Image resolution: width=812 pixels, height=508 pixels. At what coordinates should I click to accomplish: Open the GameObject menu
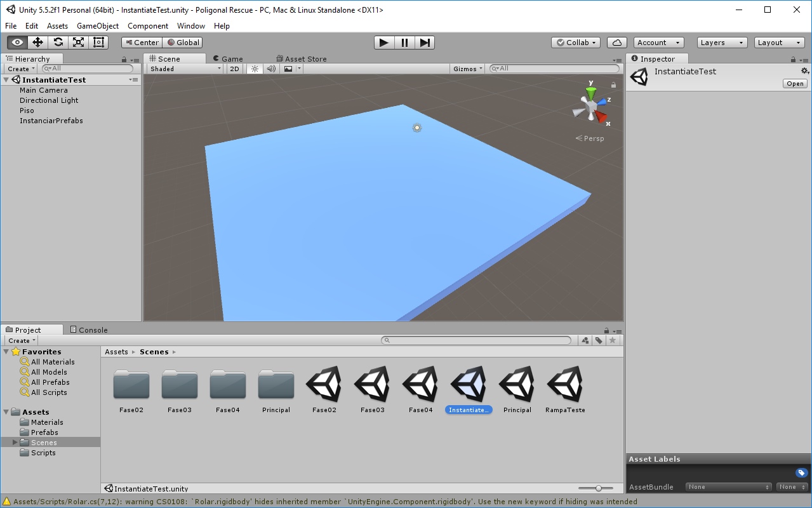pyautogui.click(x=98, y=26)
